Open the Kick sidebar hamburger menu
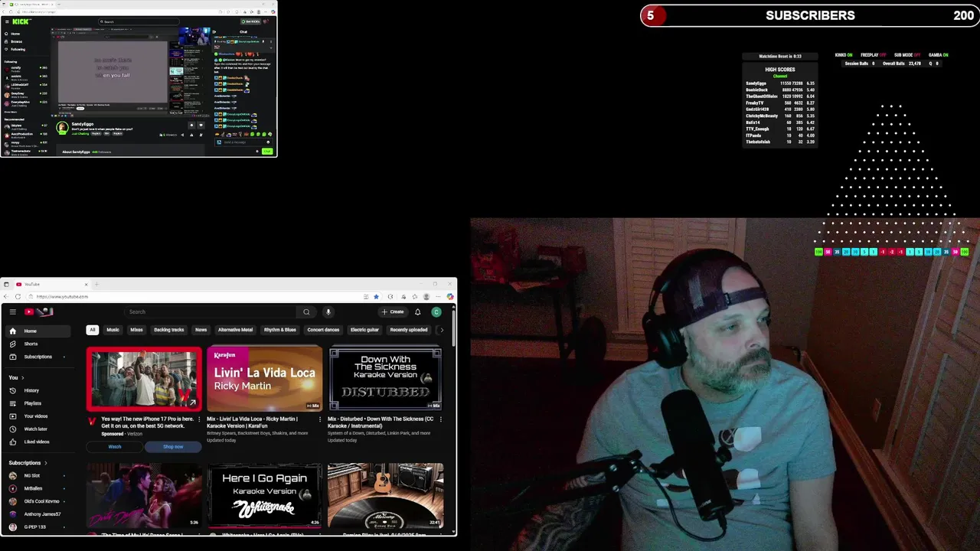This screenshot has height=551, width=980. 5,21
